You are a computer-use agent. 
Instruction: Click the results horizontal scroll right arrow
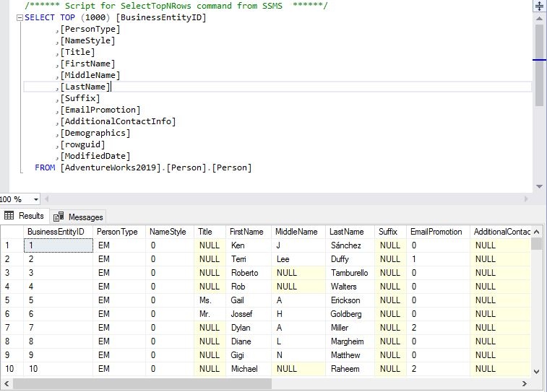coord(525,383)
